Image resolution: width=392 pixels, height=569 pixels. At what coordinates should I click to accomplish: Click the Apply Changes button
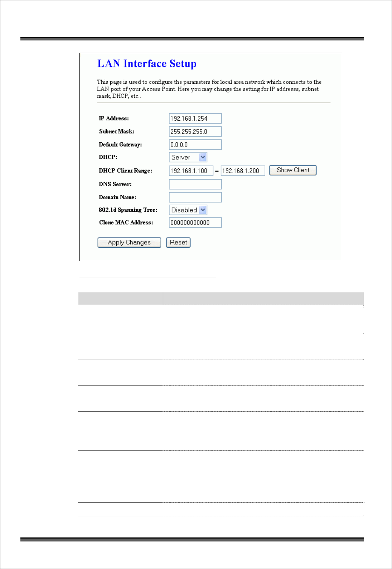[x=129, y=243]
